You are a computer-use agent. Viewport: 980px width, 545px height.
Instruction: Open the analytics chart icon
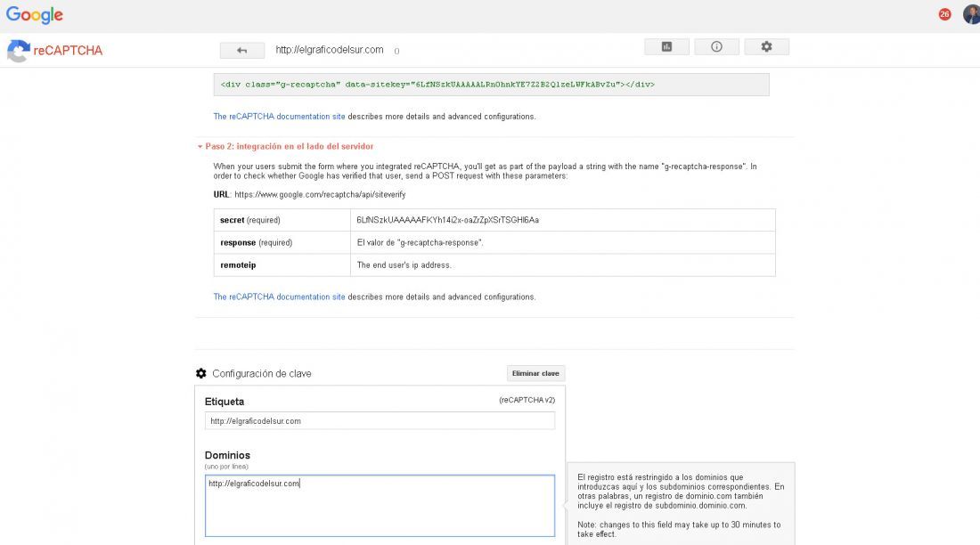[x=667, y=47]
